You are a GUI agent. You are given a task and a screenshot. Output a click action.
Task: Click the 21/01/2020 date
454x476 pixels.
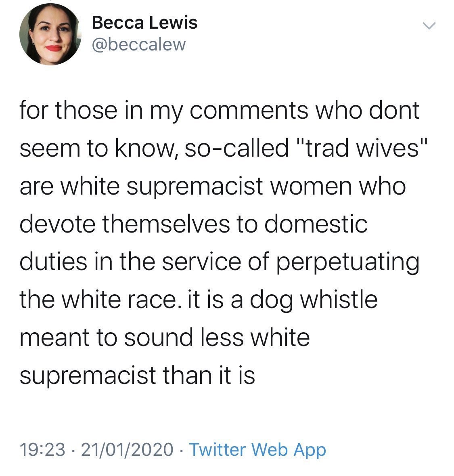click(127, 449)
